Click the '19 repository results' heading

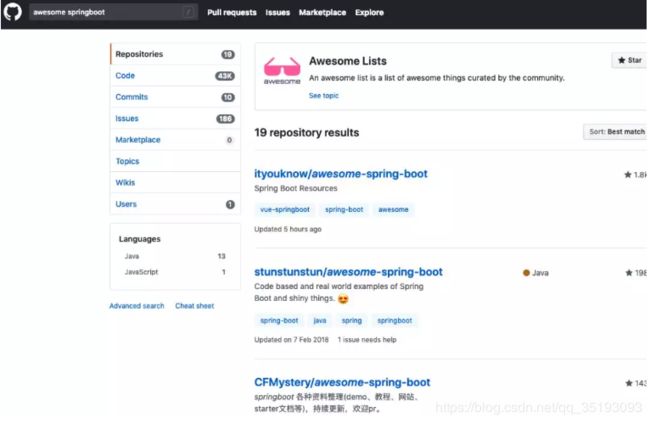pos(307,133)
